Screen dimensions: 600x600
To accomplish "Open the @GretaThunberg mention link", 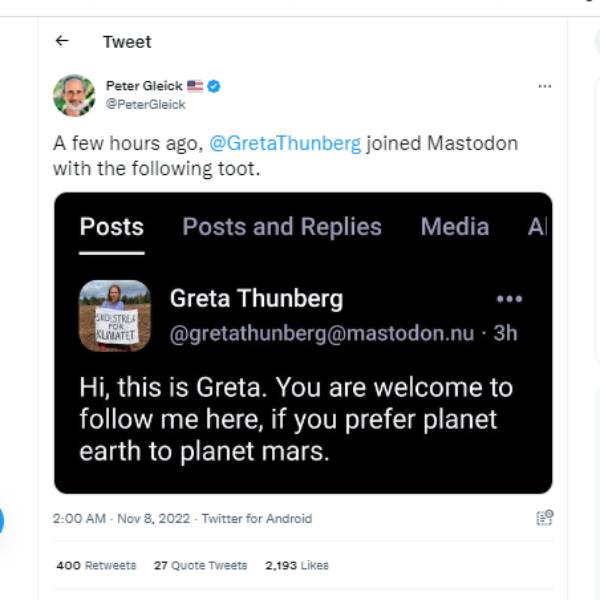I will tap(285, 143).
